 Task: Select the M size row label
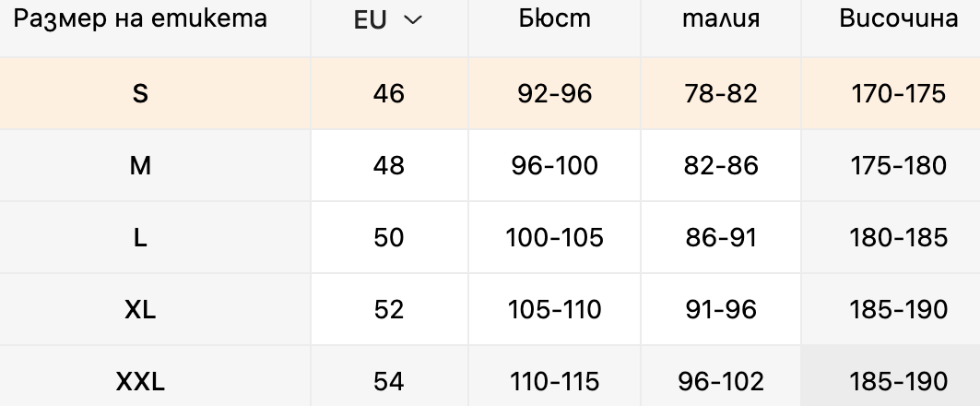[140, 166]
